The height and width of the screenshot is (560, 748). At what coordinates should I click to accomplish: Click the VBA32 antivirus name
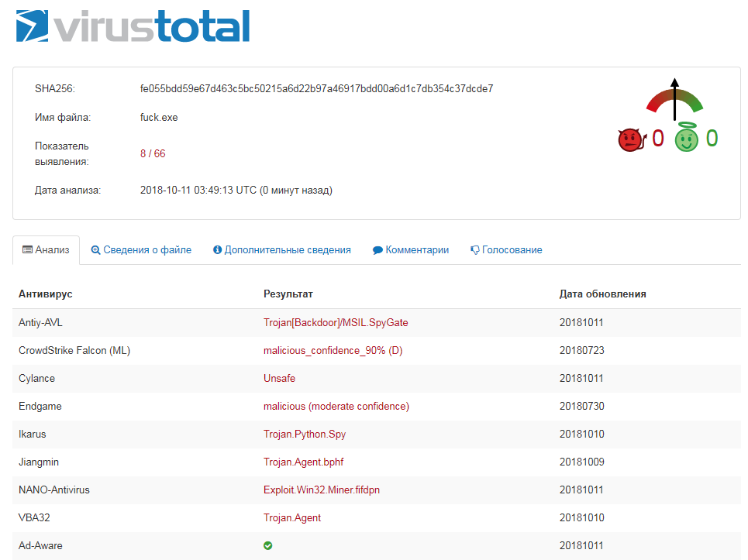pos(34,517)
